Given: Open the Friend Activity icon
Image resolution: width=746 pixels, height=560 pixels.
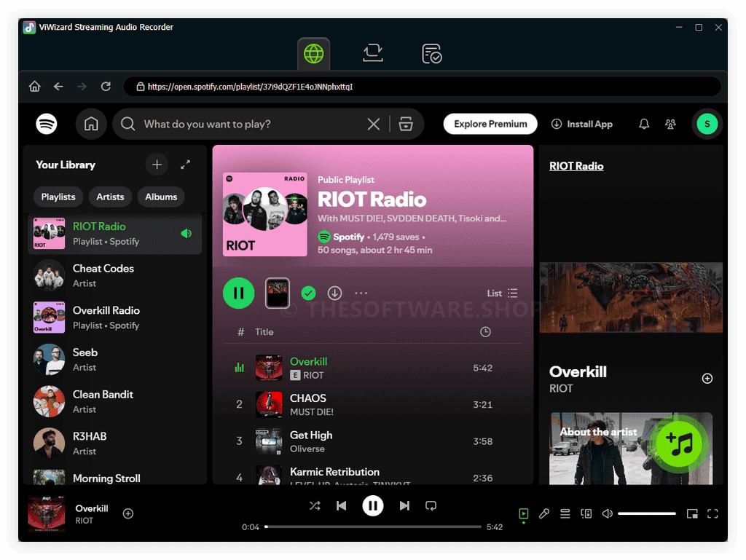Looking at the screenshot, I should tap(670, 124).
